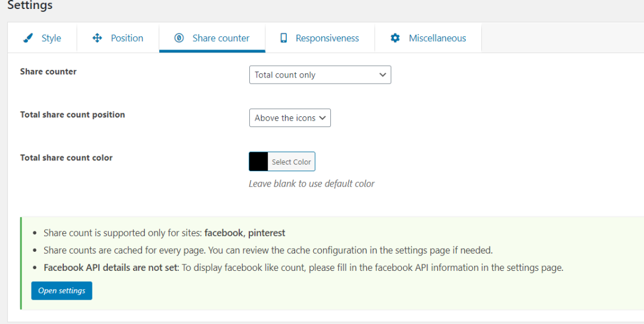Click the Total share count color label
The image size is (644, 324).
[x=66, y=158]
